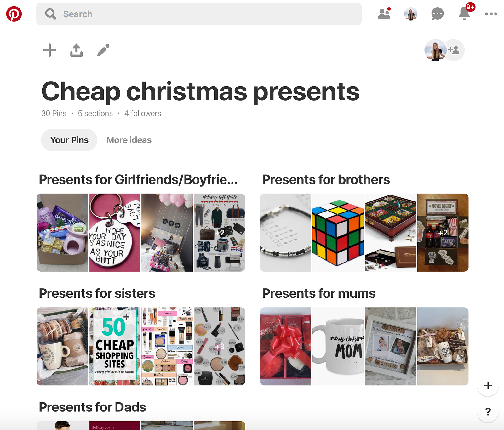The image size is (504, 430).
Task: Edit the board with the pencil icon
Action: tap(103, 50)
